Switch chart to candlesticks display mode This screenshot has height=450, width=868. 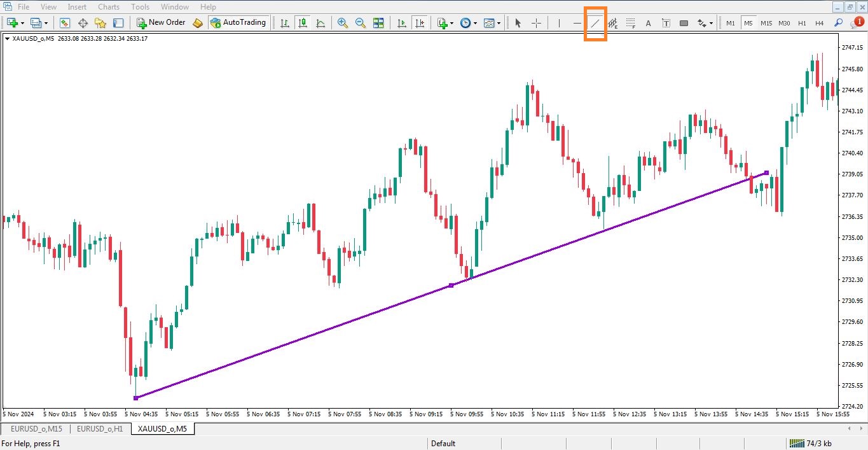(x=303, y=23)
